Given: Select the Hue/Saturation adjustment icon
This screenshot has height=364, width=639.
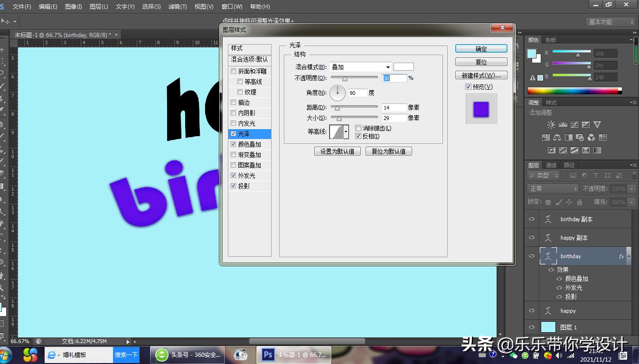Looking at the screenshot, I should point(546,137).
